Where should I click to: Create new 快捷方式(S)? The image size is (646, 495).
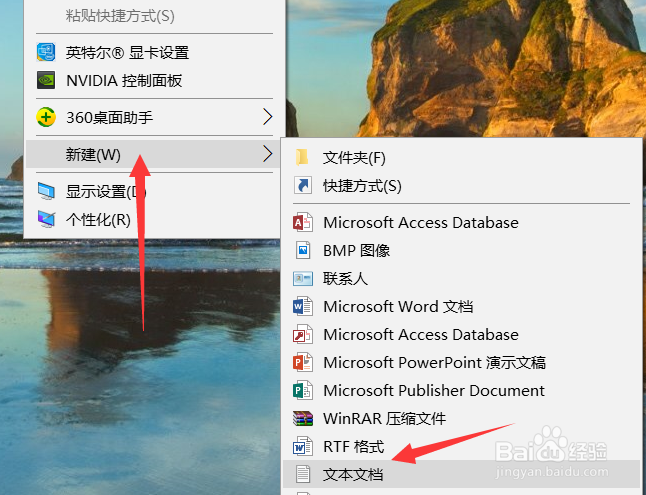coord(461,185)
